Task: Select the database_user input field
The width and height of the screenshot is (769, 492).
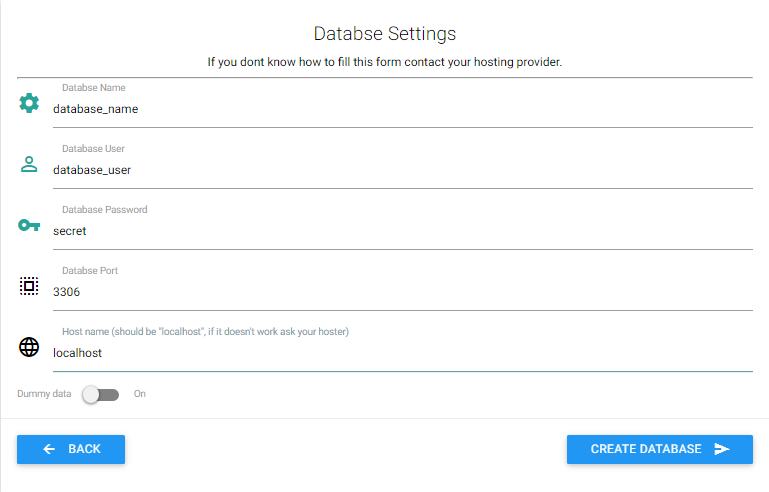Action: (400, 170)
